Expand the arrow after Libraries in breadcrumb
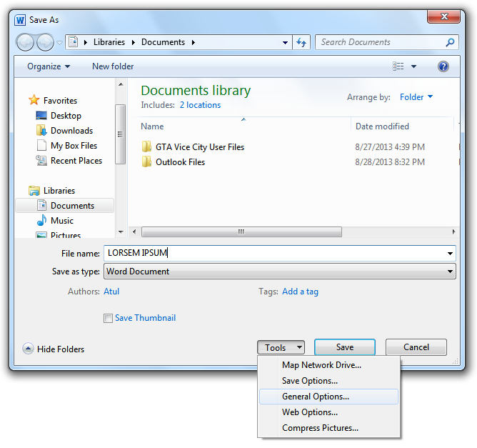 pos(134,42)
